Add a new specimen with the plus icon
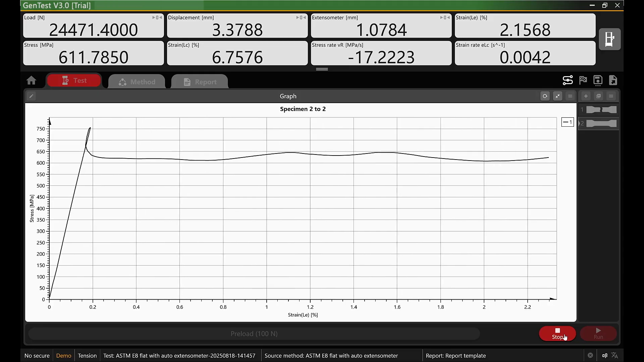The width and height of the screenshot is (644, 362). [586, 96]
